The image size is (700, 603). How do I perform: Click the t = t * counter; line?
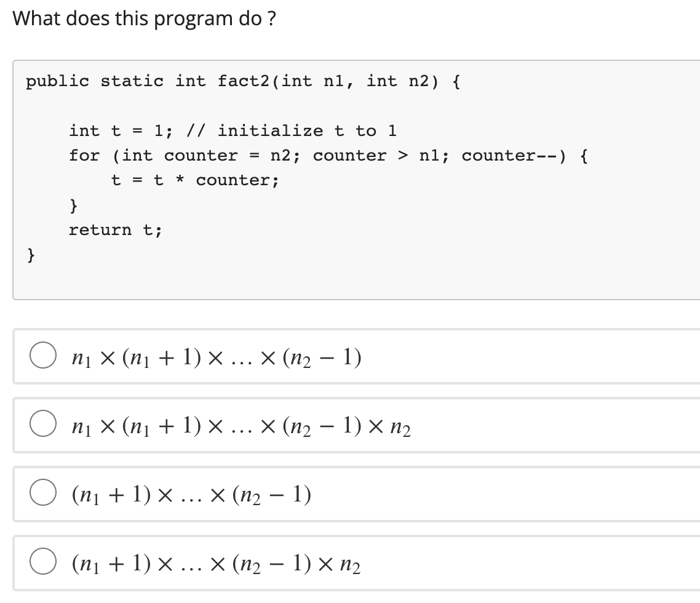(x=194, y=180)
